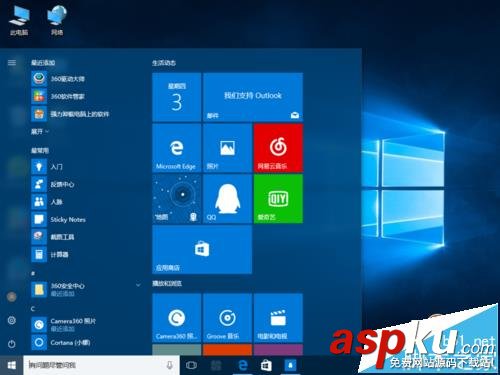
Task: Open 反馈中心 from the app list
Action: 87,184
